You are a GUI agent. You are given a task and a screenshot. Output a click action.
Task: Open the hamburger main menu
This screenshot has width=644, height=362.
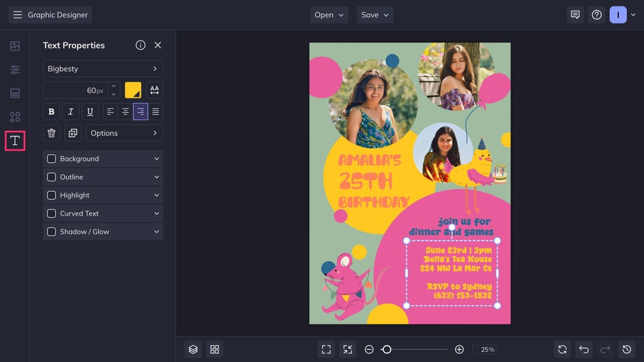pos(17,15)
